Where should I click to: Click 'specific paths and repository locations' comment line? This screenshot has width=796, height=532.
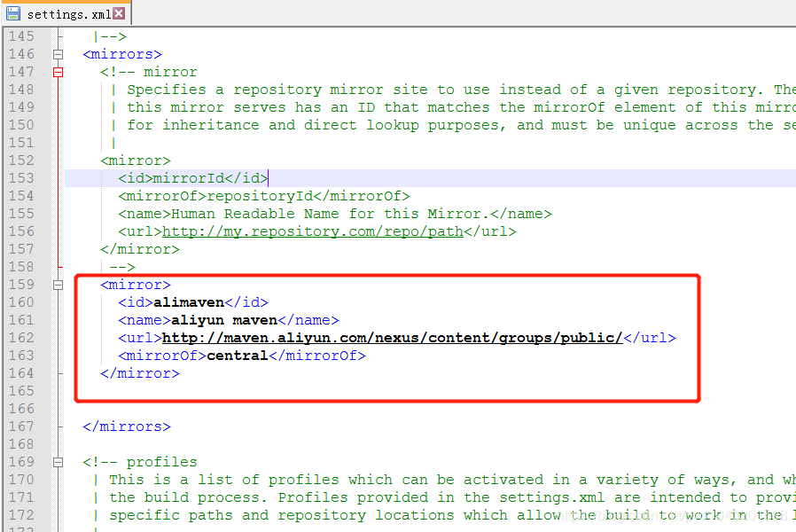(444, 515)
